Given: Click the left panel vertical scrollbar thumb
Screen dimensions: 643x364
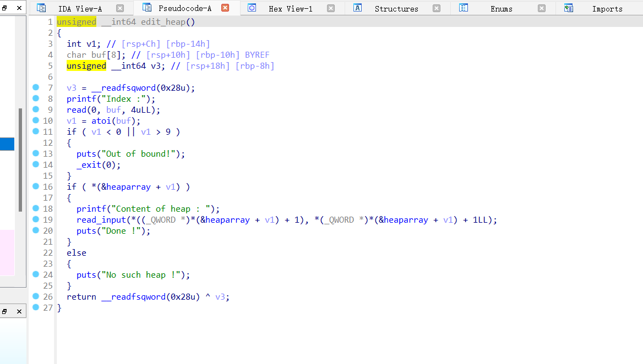Looking at the screenshot, I should pyautogui.click(x=20, y=160).
